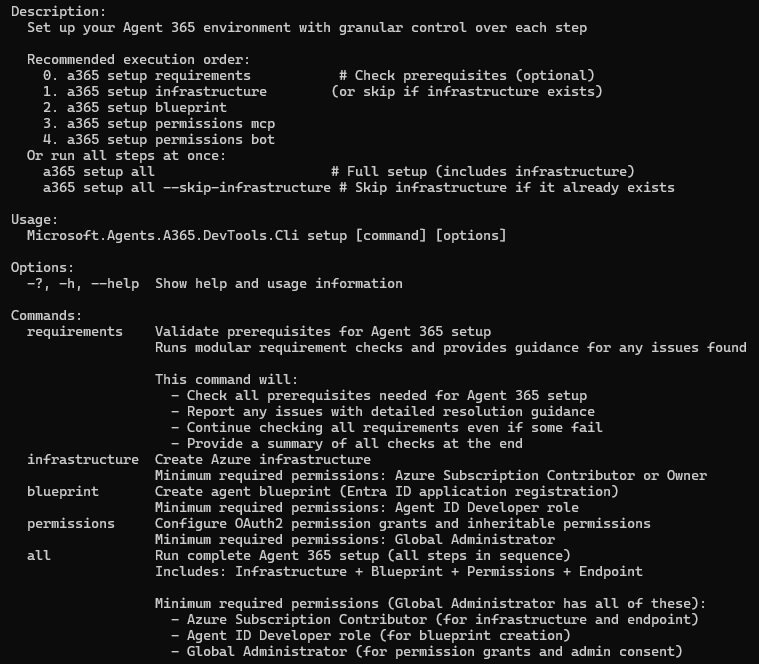
Task: Click the "a365 setup all --skip-infrastructure" command
Action: click(x=186, y=187)
